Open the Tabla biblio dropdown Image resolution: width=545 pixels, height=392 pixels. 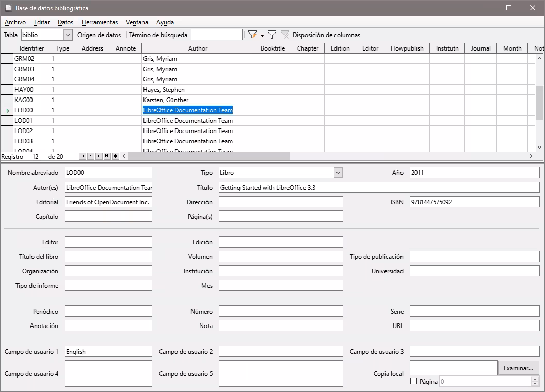tap(68, 35)
